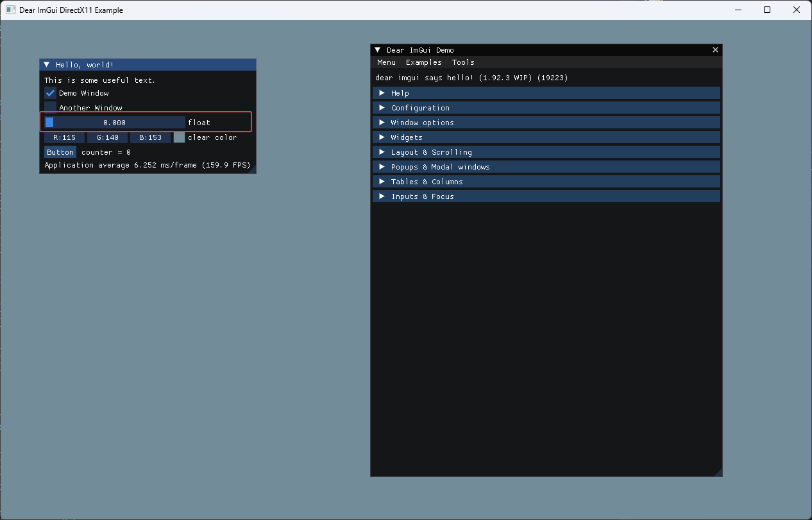Expand the Inputs & Focus section
This screenshot has height=520, width=812.
(x=546, y=196)
